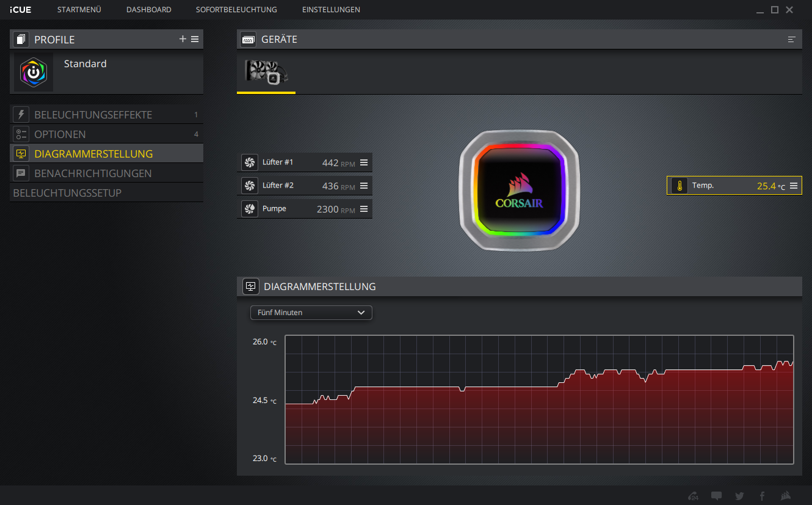This screenshot has height=505, width=812.
Task: Click the 2300 RPM pump reading
Action: click(x=336, y=209)
